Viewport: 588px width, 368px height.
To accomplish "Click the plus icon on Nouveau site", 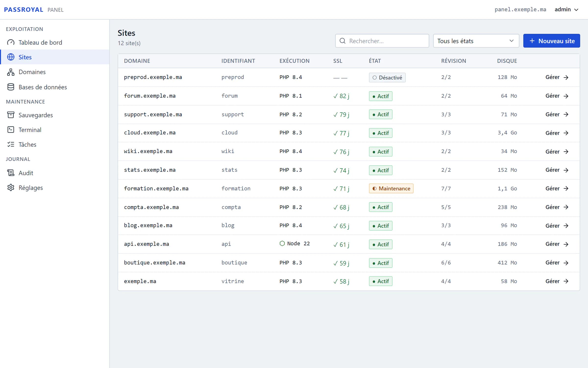I will pyautogui.click(x=532, y=41).
